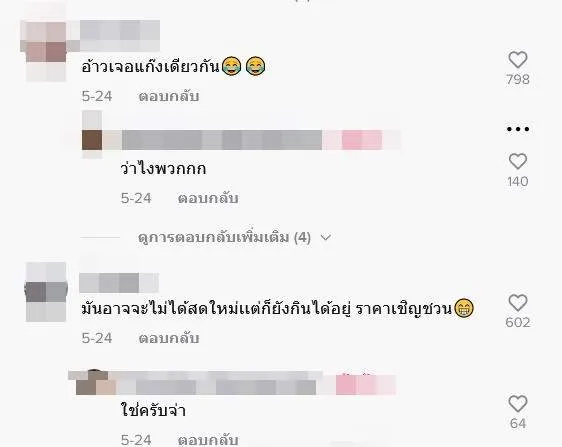Open the first commenter's blurred username
Screen dimensions: 562x447
coord(120,36)
